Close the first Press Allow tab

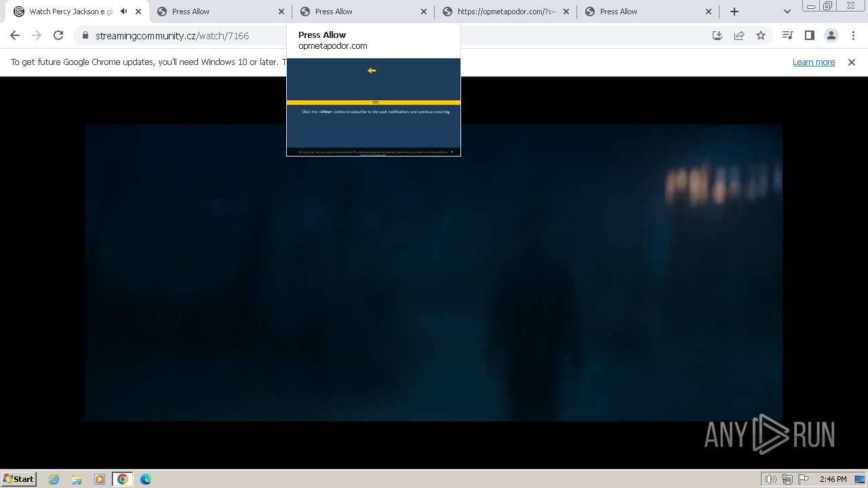[281, 12]
